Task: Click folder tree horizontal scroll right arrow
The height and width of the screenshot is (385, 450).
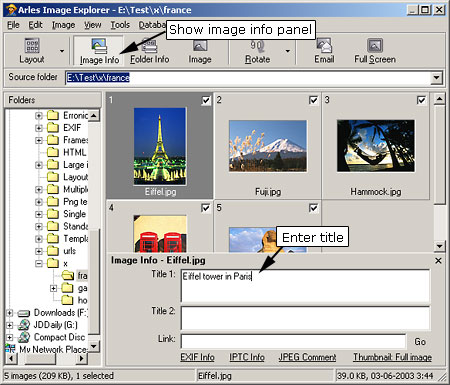Action: click(x=82, y=358)
